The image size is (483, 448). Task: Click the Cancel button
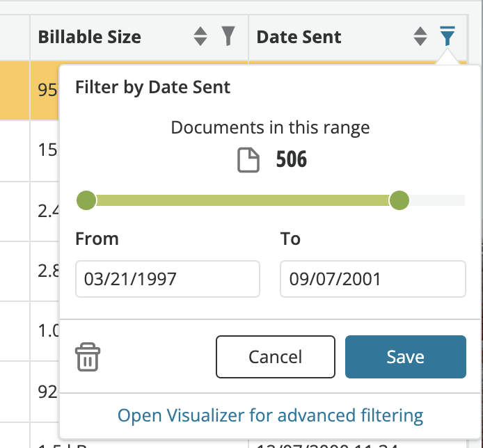[x=276, y=357]
